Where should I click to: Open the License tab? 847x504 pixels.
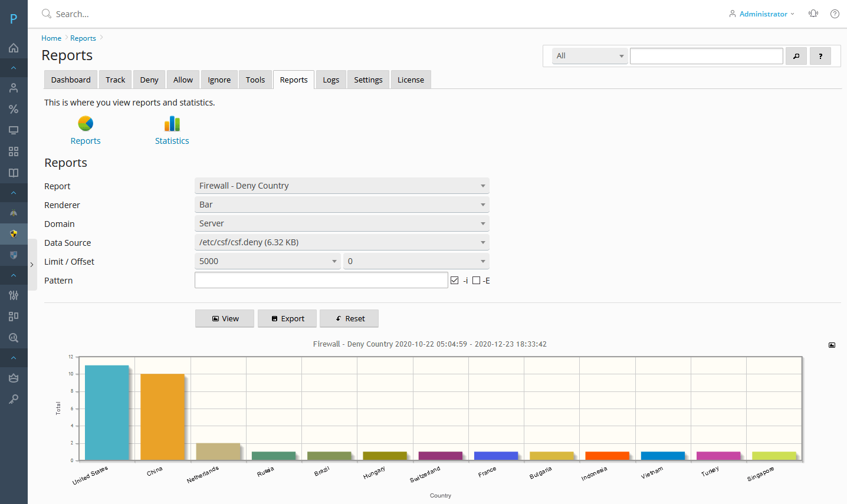[x=411, y=80]
